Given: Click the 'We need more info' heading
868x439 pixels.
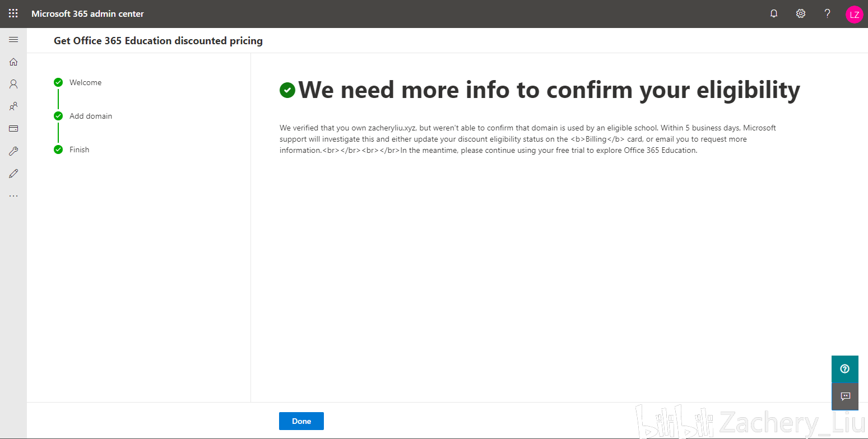Looking at the screenshot, I should tap(549, 90).
